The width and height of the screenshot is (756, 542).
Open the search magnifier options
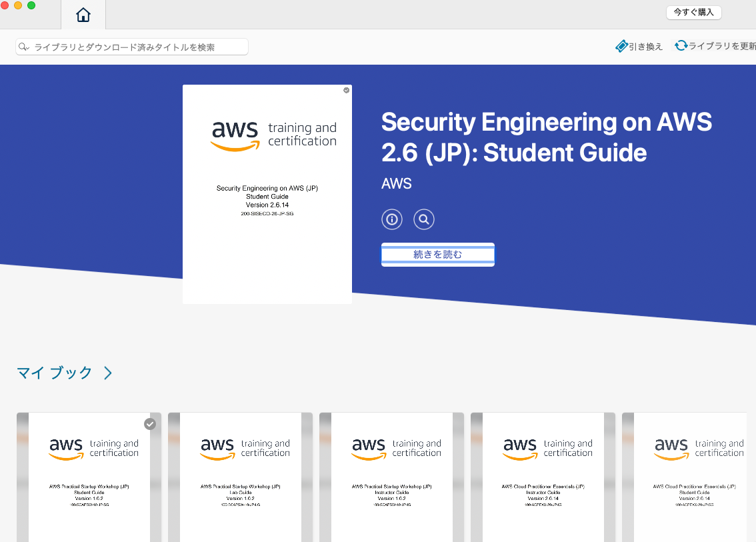[x=23, y=47]
